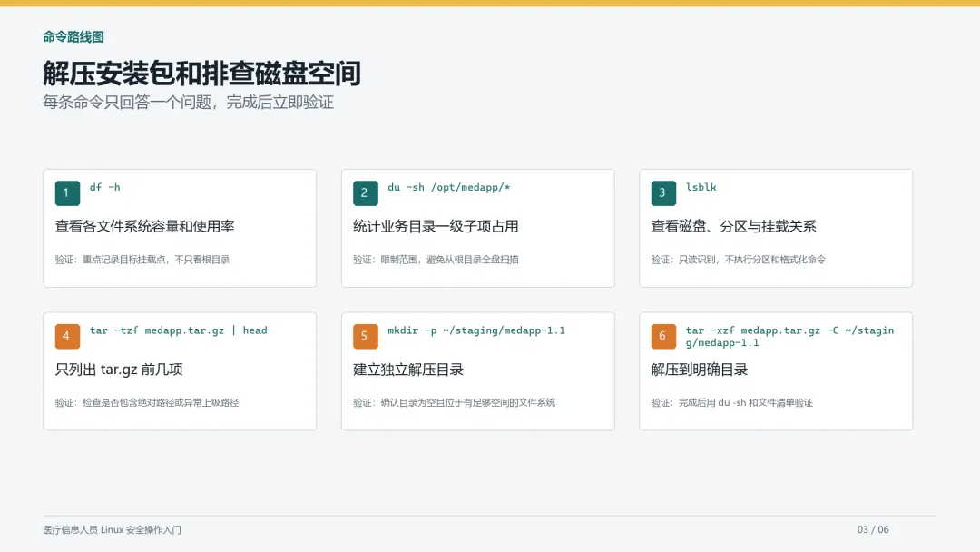Click the orange step 5 badge

[366, 336]
